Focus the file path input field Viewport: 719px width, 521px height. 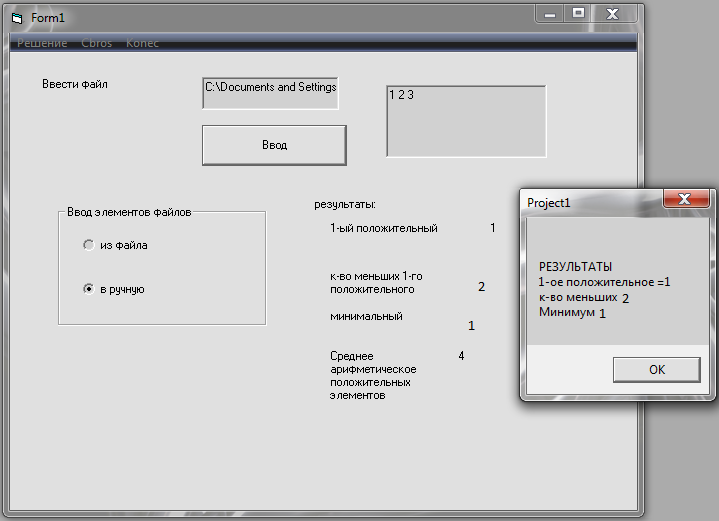(270, 93)
